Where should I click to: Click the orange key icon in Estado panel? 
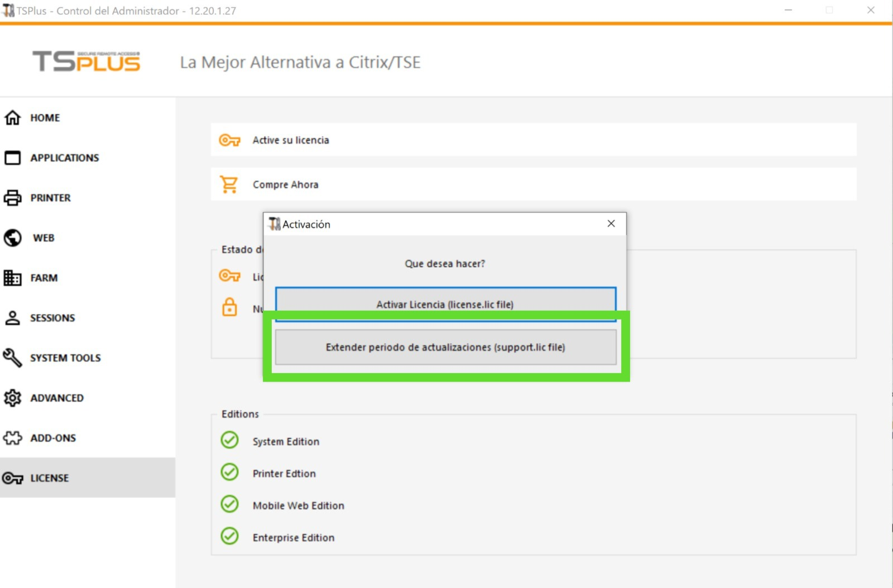(x=229, y=276)
